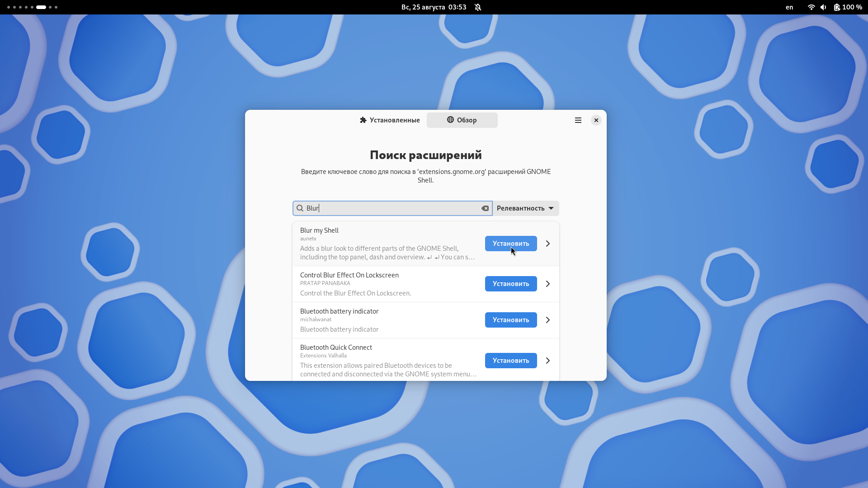Switch to the Установленные tab
The image size is (868, 488).
coord(390,120)
